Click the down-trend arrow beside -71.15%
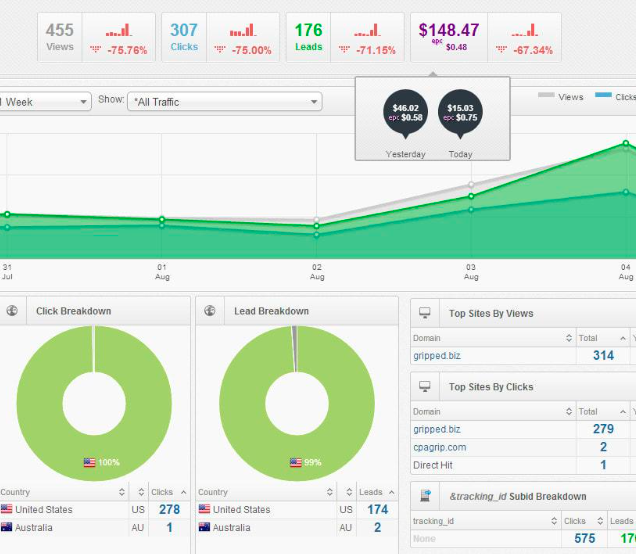Viewport: 636px width, 554px height. tap(344, 49)
